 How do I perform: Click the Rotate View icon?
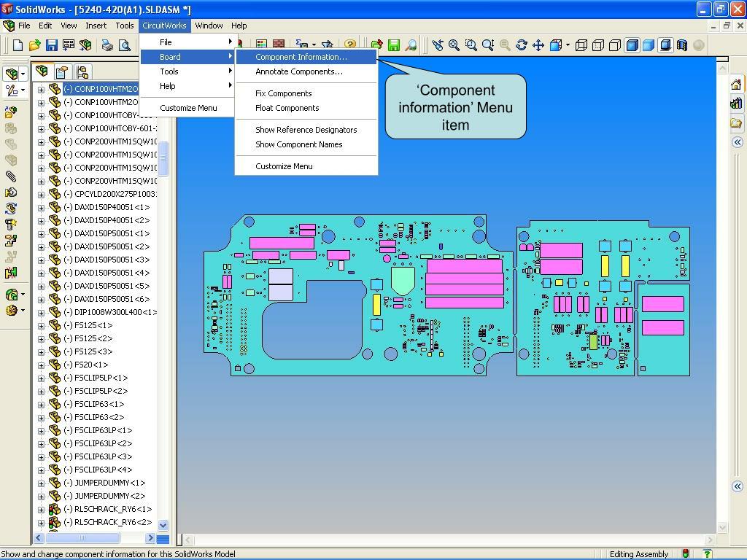pos(522,45)
